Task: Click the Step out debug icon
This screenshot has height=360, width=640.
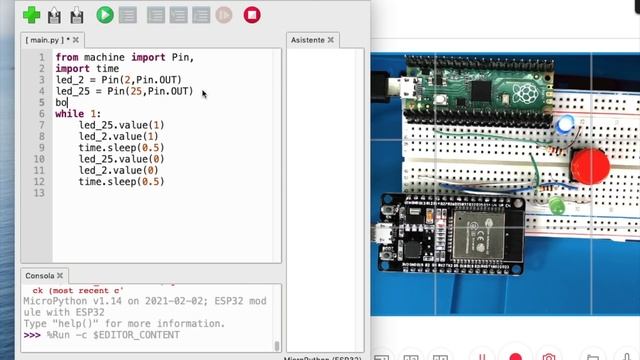Action: click(x=201, y=16)
